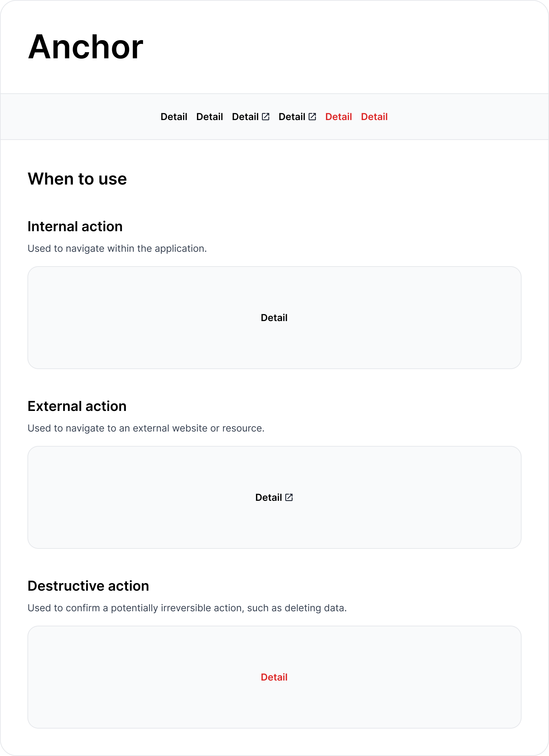
Task: Open the fourth Detail external link in toolbar
Action: pos(292,117)
